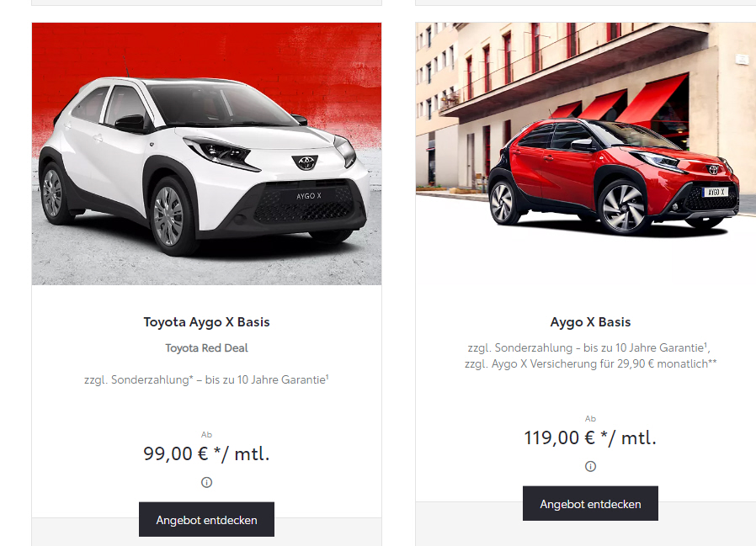
Task: Click info icon below 119,00 € price
Action: click(590, 466)
